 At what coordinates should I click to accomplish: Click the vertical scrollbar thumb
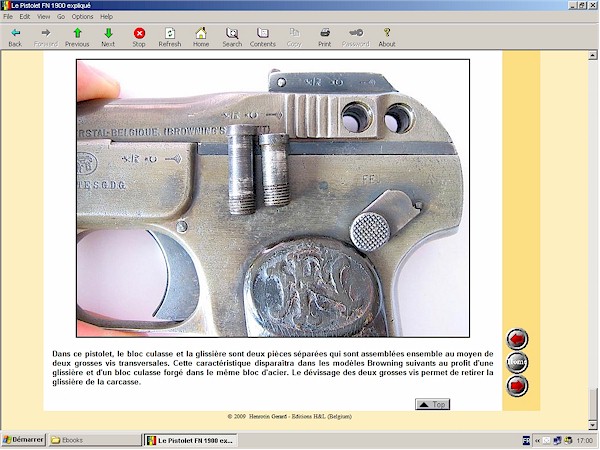593,404
